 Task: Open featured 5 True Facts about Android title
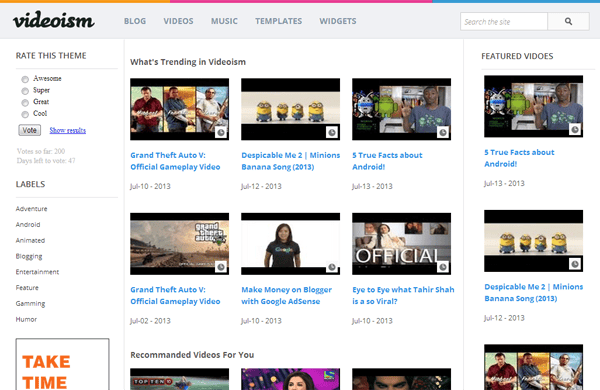click(x=519, y=158)
